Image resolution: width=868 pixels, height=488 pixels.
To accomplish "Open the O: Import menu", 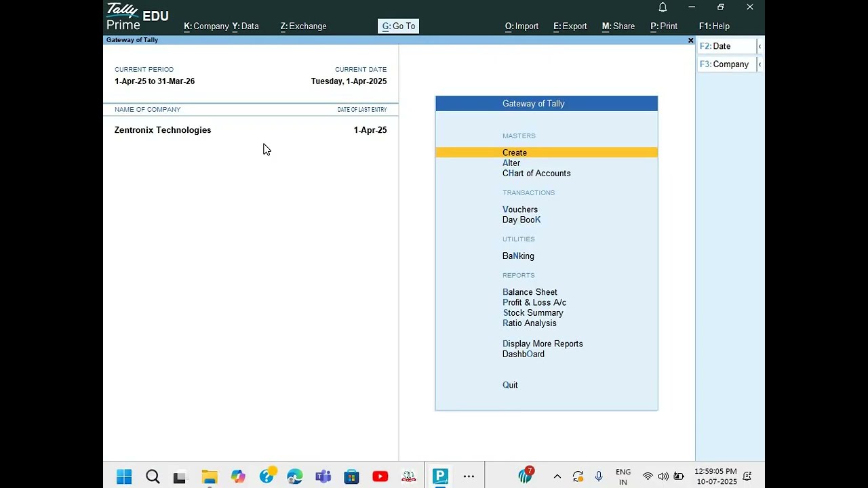I will pos(521,26).
